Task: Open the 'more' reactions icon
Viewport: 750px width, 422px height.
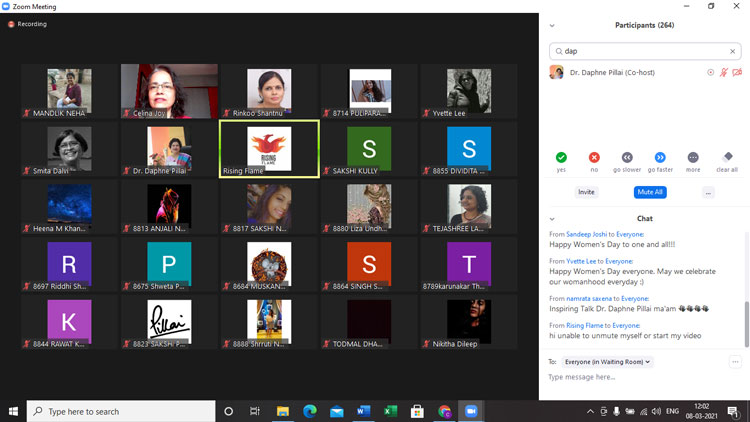Action: pyautogui.click(x=693, y=157)
